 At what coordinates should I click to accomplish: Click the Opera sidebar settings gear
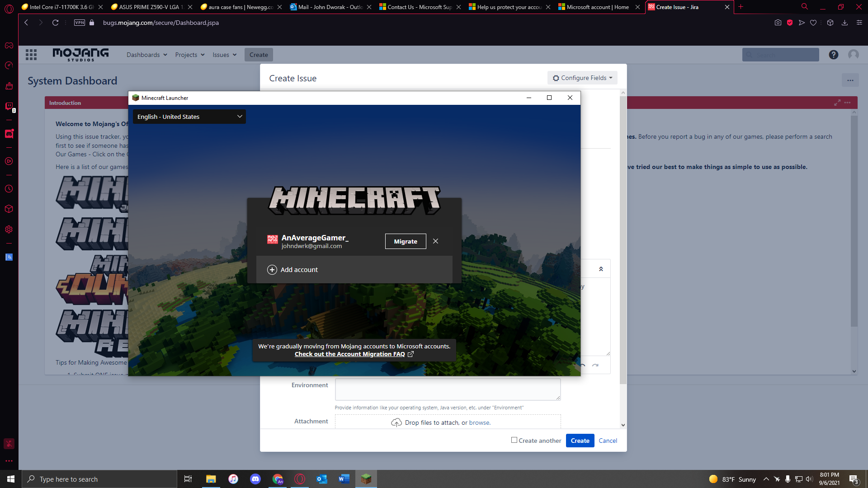pos(9,230)
